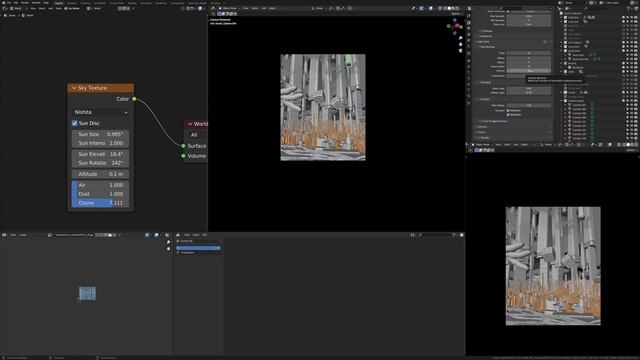Select rendered viewport shading in top viewport

click(458, 8)
